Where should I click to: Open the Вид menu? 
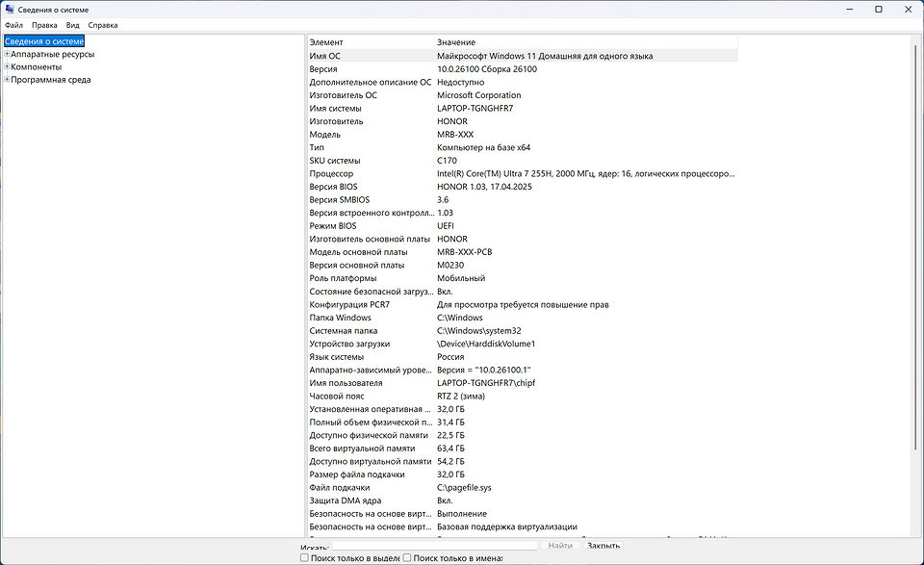[x=73, y=25]
